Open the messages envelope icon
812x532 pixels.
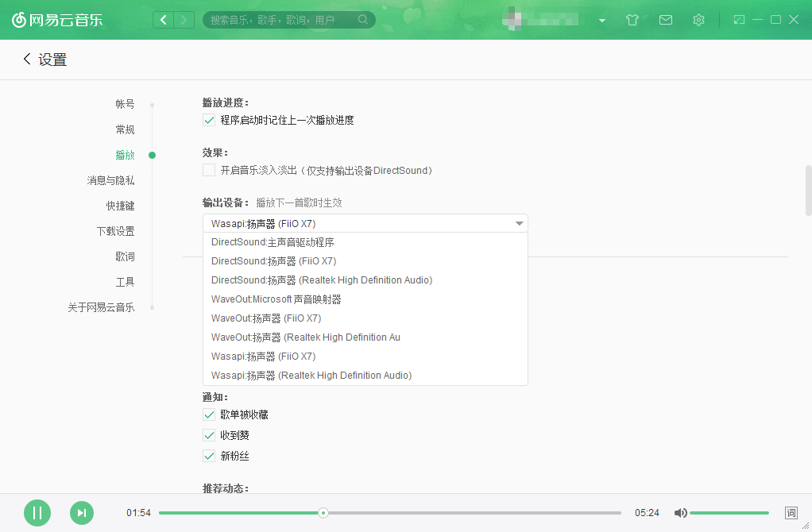click(x=666, y=20)
